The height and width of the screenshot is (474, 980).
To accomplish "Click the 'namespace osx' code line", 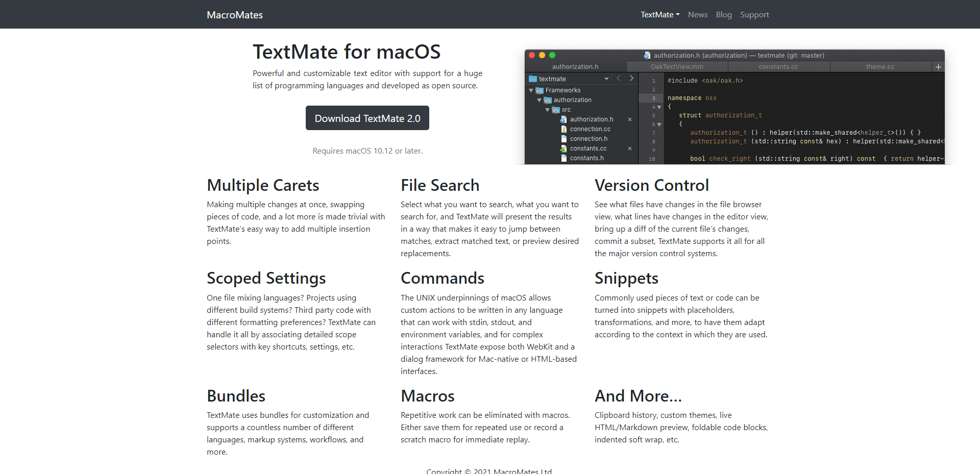I will point(692,98).
